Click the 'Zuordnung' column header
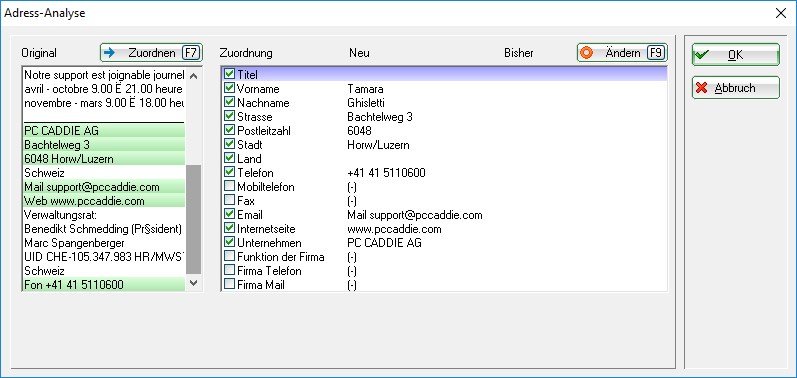Image resolution: width=797 pixels, height=378 pixels. coord(246,53)
